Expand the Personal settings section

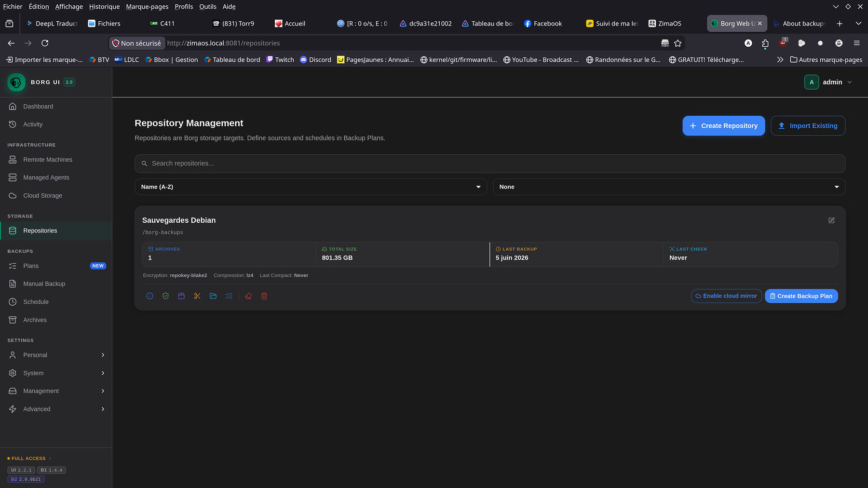click(x=56, y=355)
